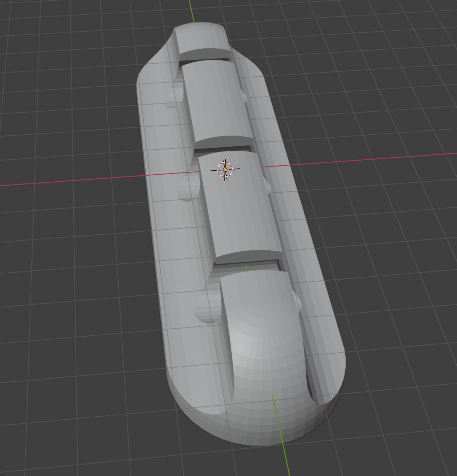This screenshot has width=457, height=476.
Task: Click the red X axis line left of model
Action: pyautogui.click(x=74, y=180)
